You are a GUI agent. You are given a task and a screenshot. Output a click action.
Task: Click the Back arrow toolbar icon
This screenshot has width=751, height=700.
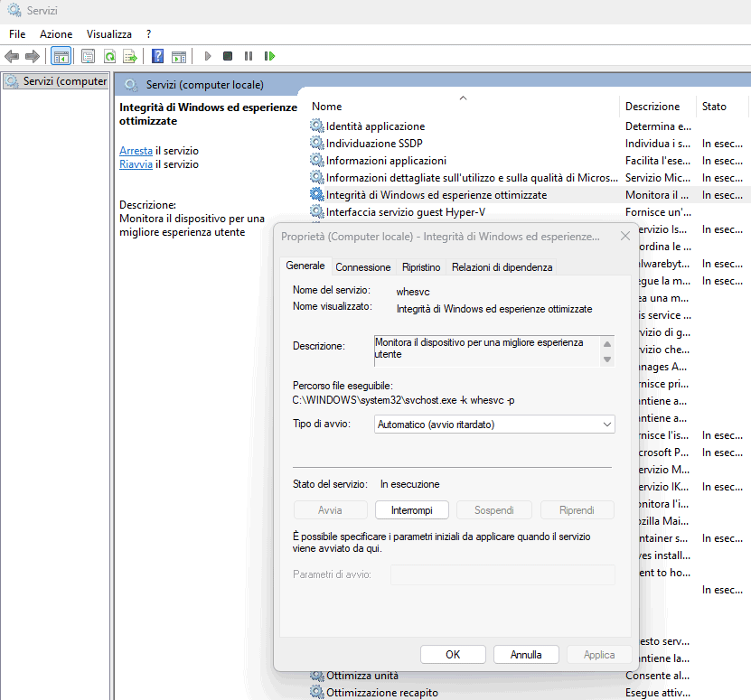pos(12,57)
